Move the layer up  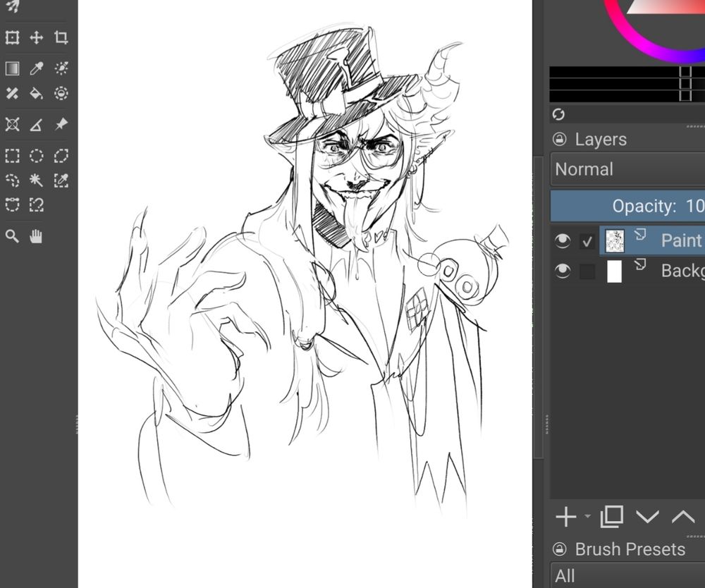coord(683,517)
